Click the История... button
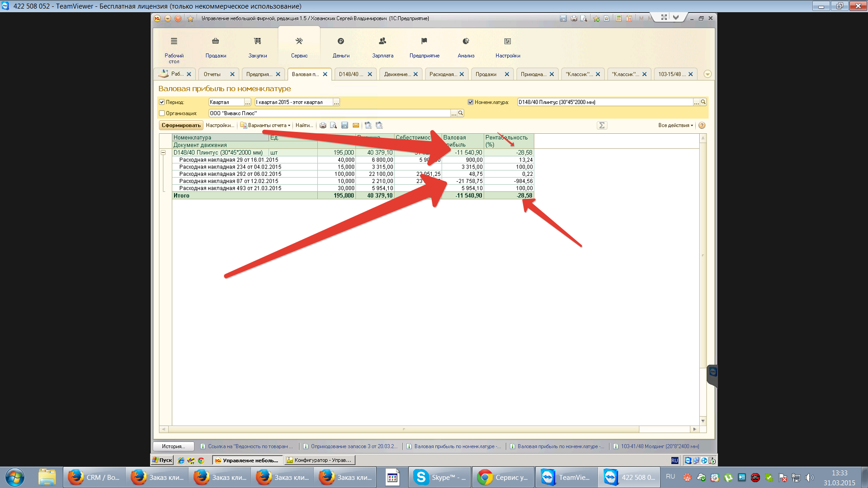The width and height of the screenshot is (868, 488). [174, 446]
